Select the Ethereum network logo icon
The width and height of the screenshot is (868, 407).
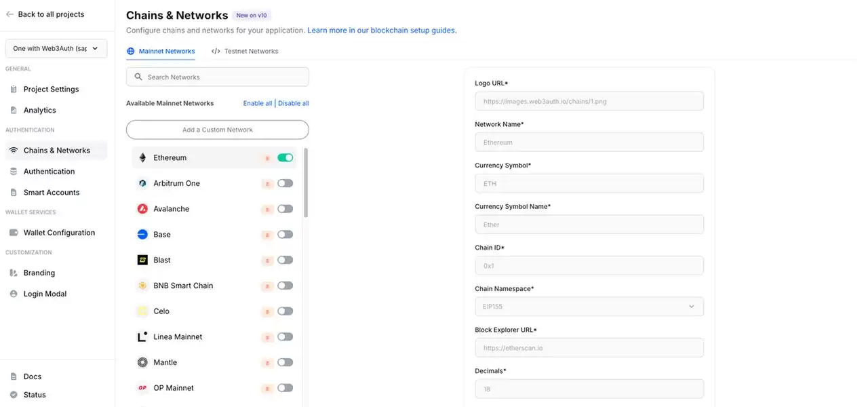pos(142,157)
